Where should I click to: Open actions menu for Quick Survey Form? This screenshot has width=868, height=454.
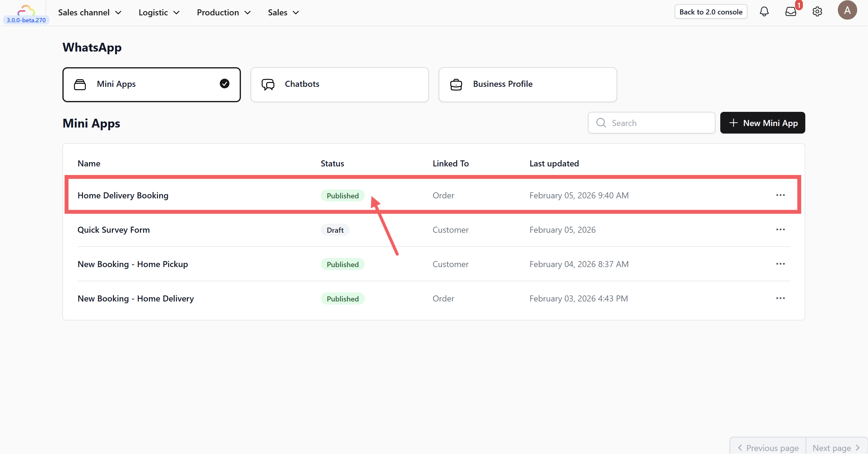tap(780, 230)
